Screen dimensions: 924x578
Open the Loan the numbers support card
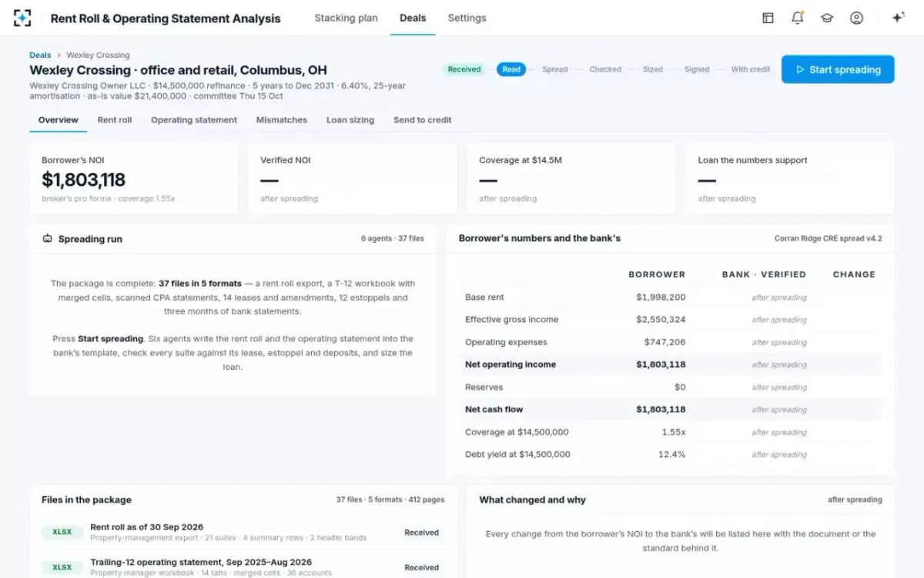pos(790,179)
